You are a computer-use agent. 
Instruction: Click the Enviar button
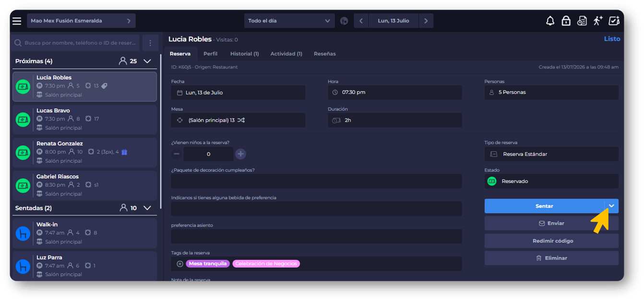point(551,223)
